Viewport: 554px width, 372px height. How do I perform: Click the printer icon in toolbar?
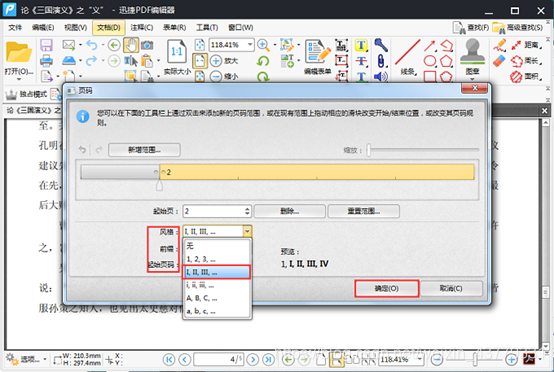point(46,61)
